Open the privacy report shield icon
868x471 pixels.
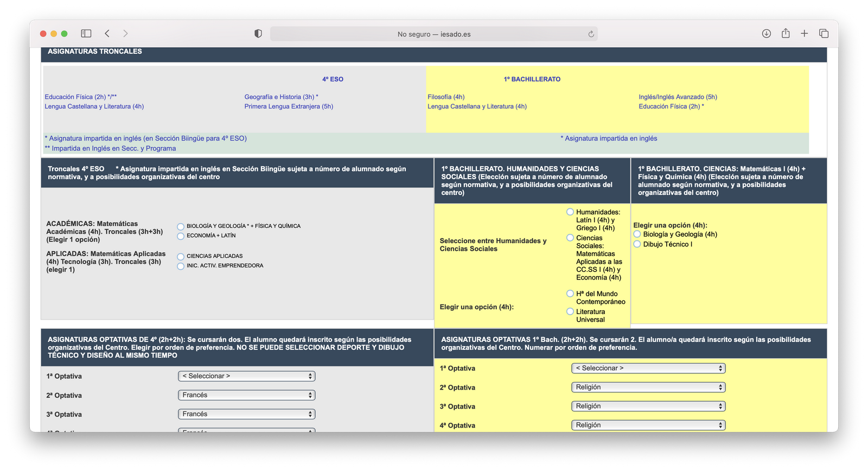click(x=258, y=34)
